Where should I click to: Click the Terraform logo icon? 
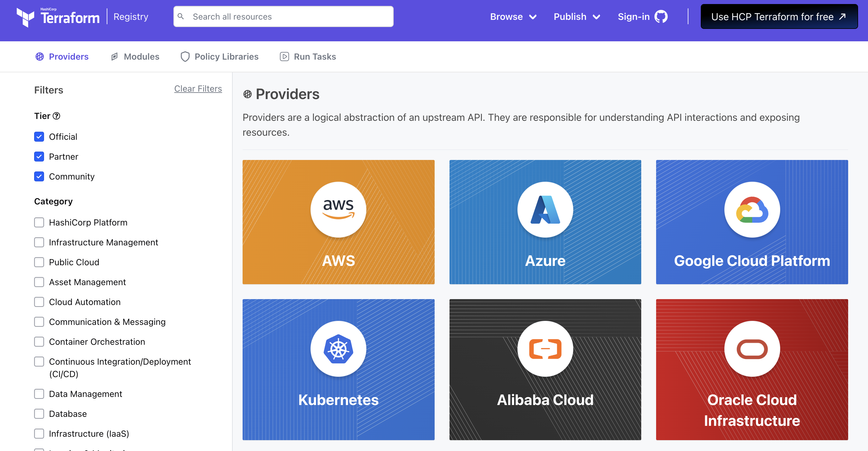click(25, 17)
